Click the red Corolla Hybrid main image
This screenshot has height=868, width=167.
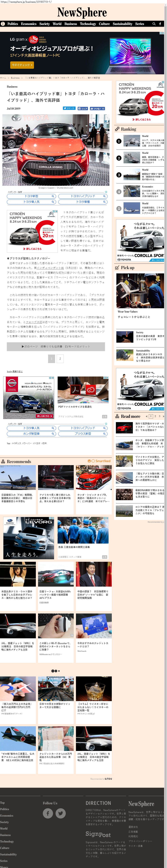[56, 150]
